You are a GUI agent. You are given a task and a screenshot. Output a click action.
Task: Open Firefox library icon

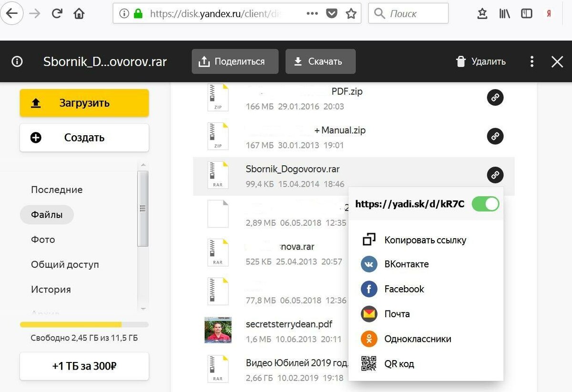[504, 14]
